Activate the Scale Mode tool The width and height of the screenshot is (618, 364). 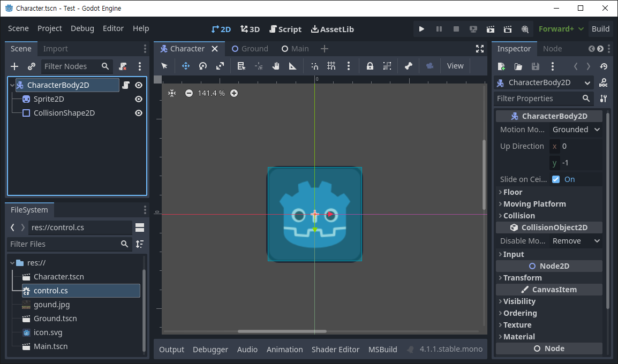tap(220, 66)
